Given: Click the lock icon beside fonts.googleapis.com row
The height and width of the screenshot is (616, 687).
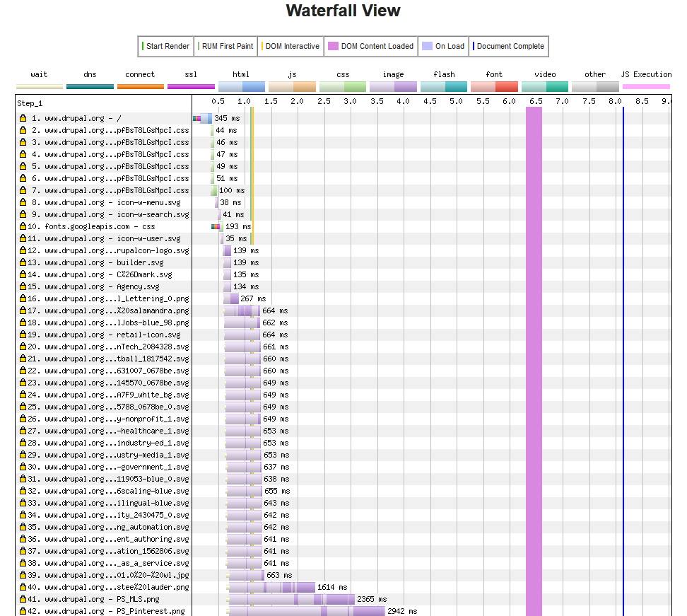Looking at the screenshot, I should pos(23,227).
